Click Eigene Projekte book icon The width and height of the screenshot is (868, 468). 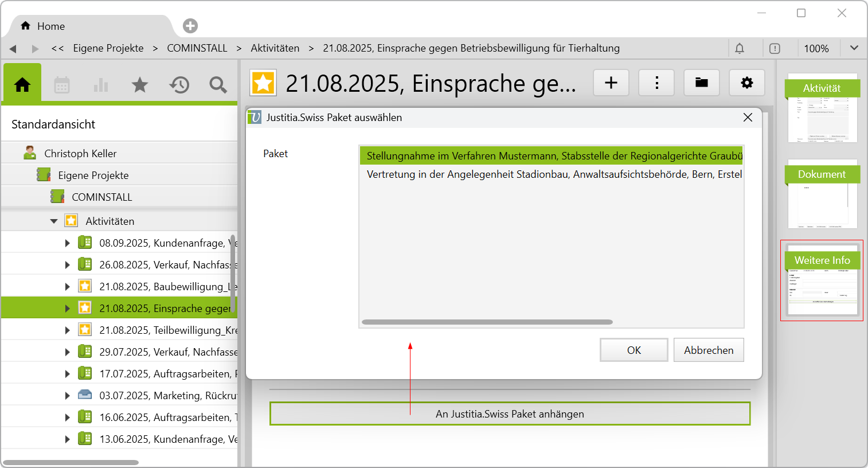(x=44, y=175)
